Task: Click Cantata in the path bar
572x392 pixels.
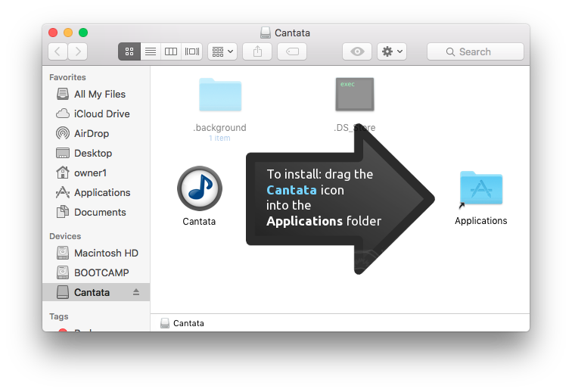Action: click(182, 323)
